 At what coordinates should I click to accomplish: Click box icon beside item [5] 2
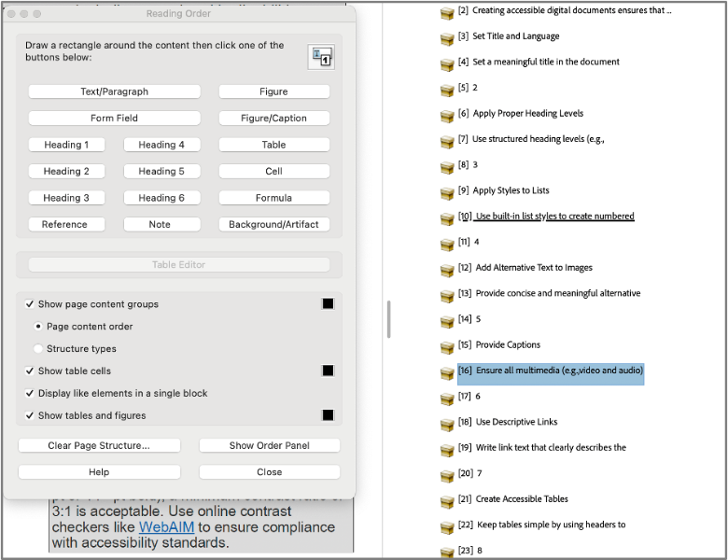tap(447, 91)
